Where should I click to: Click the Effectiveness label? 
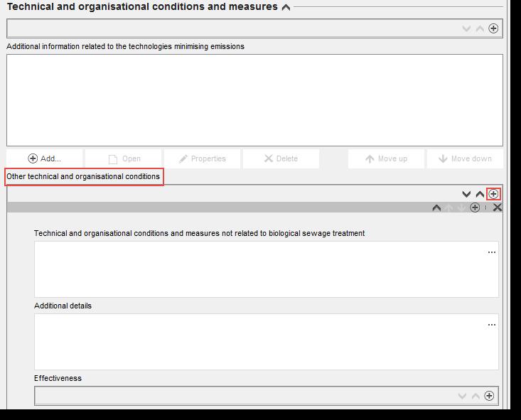tap(58, 378)
